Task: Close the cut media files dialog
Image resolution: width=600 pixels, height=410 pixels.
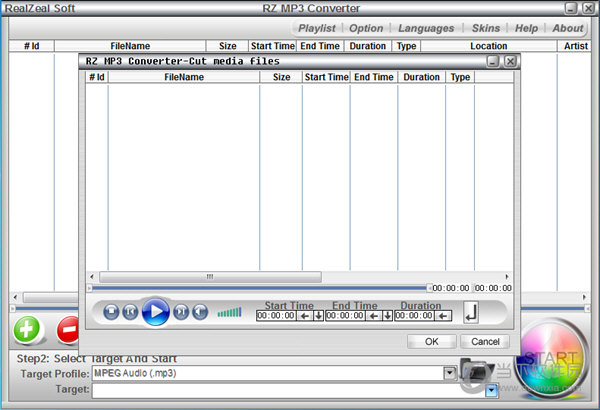Action: 510,61
